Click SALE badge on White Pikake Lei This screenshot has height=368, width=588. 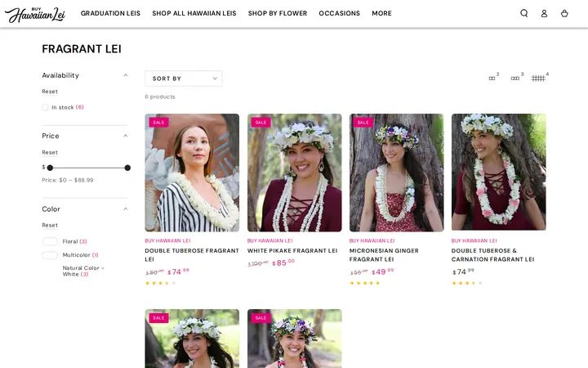click(x=261, y=122)
